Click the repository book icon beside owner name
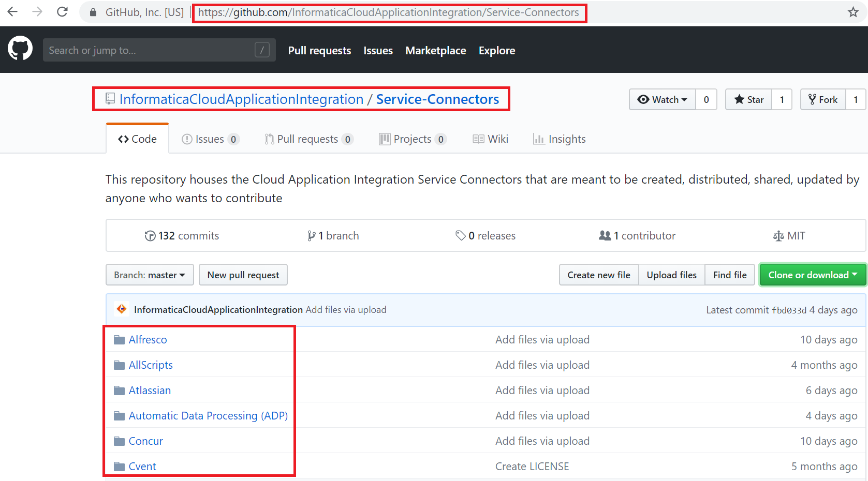868x481 pixels. pyautogui.click(x=110, y=99)
